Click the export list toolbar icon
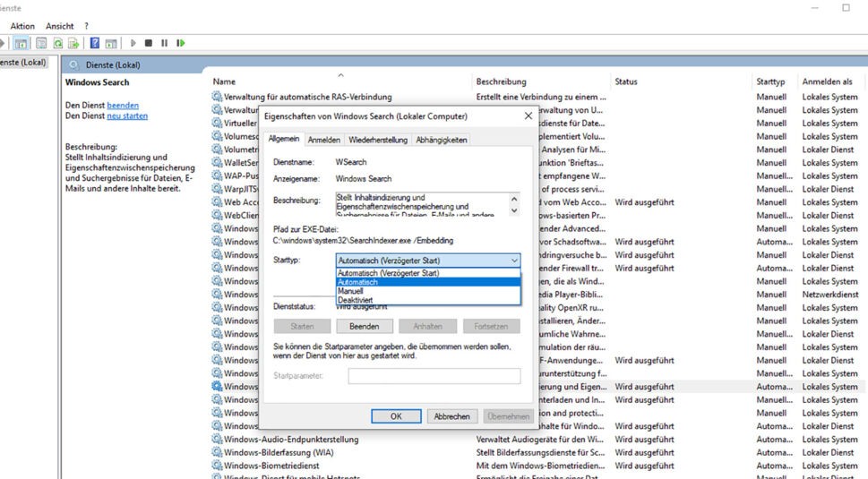This screenshot has width=868, height=479. [x=73, y=43]
